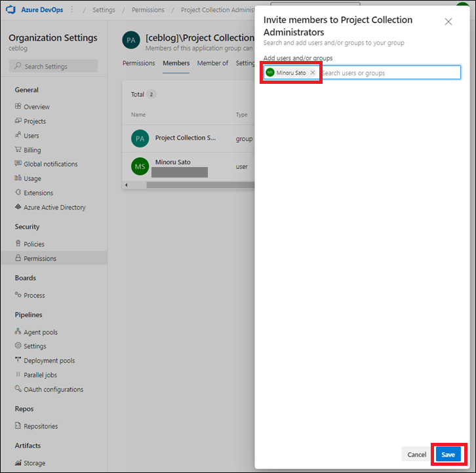Click the Permissions breadcrumb link
476x473 pixels.
[148, 10]
